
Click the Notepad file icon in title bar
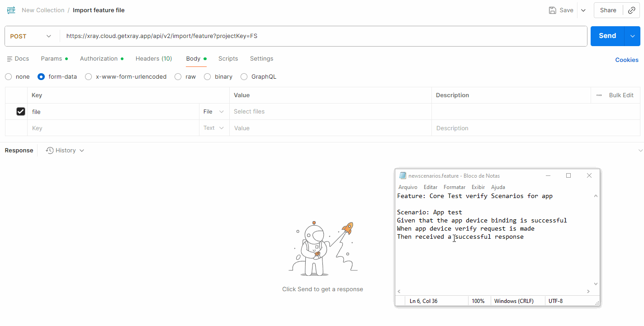402,176
